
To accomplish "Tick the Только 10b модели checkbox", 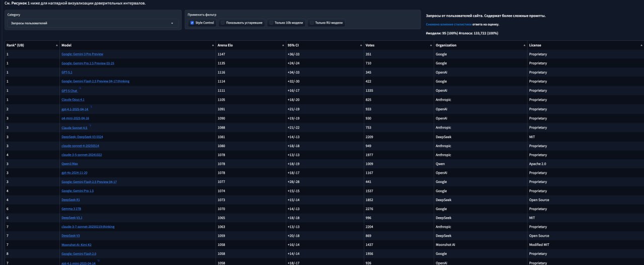I will pyautogui.click(x=271, y=23).
